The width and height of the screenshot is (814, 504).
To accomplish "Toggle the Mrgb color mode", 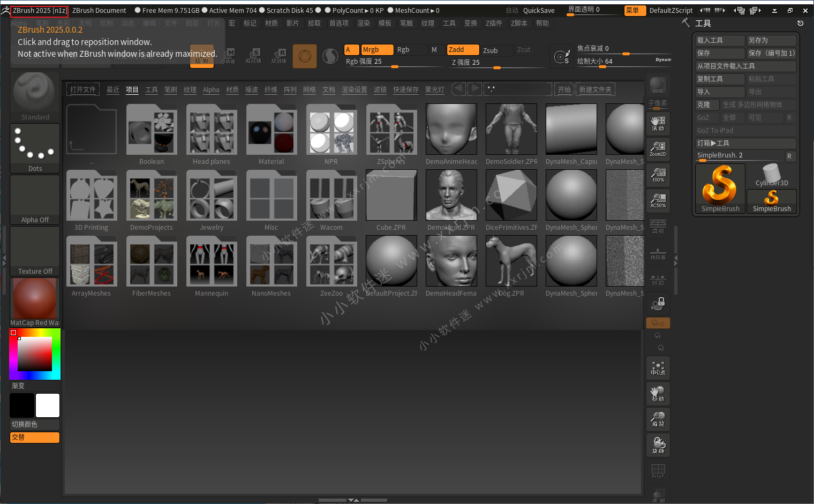I will pyautogui.click(x=376, y=50).
